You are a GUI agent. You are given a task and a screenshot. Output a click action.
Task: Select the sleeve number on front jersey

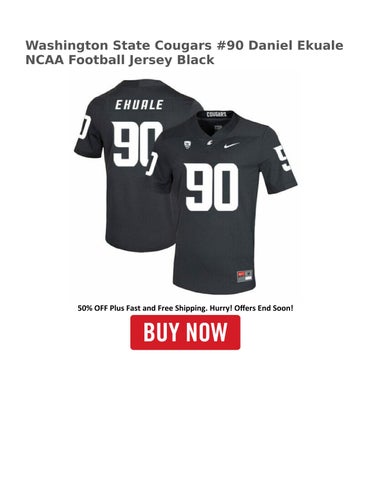[283, 159]
